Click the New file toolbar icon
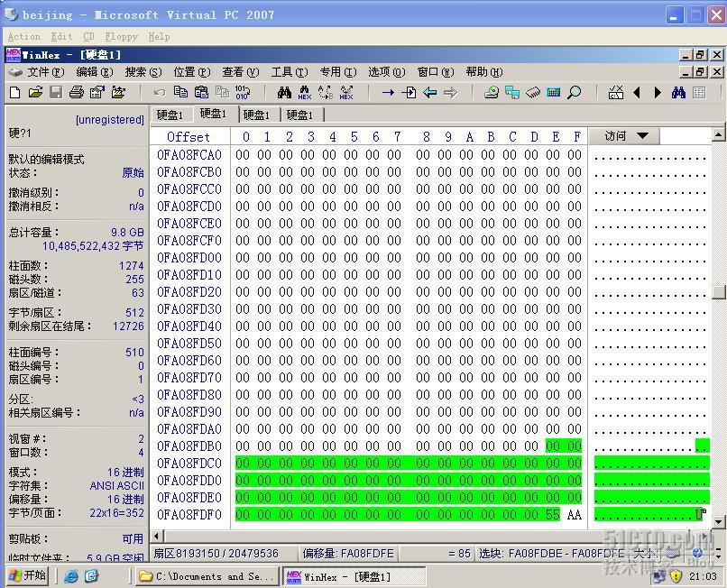Screen dimensions: 727x588 click(14, 92)
